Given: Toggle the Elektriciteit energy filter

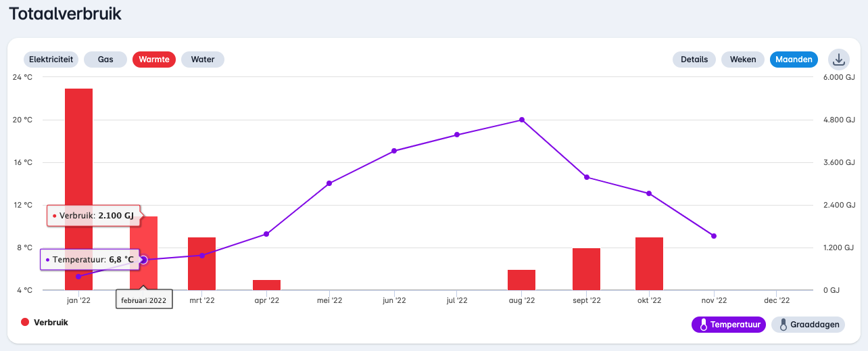Looking at the screenshot, I should point(51,60).
